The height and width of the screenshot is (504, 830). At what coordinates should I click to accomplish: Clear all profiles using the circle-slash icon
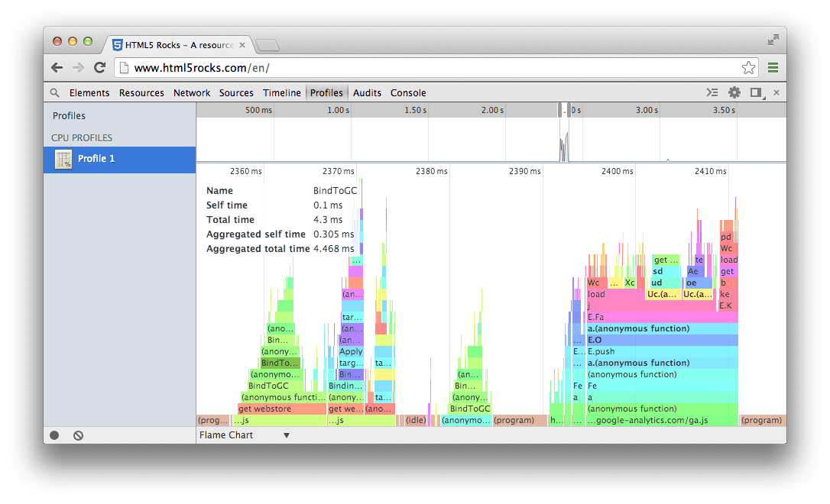pyautogui.click(x=77, y=435)
